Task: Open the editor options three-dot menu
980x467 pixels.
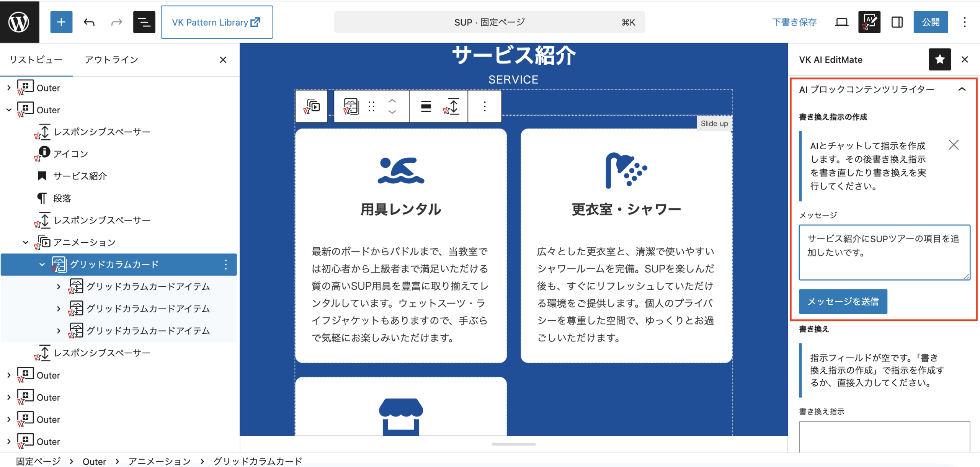Action: [x=965, y=22]
